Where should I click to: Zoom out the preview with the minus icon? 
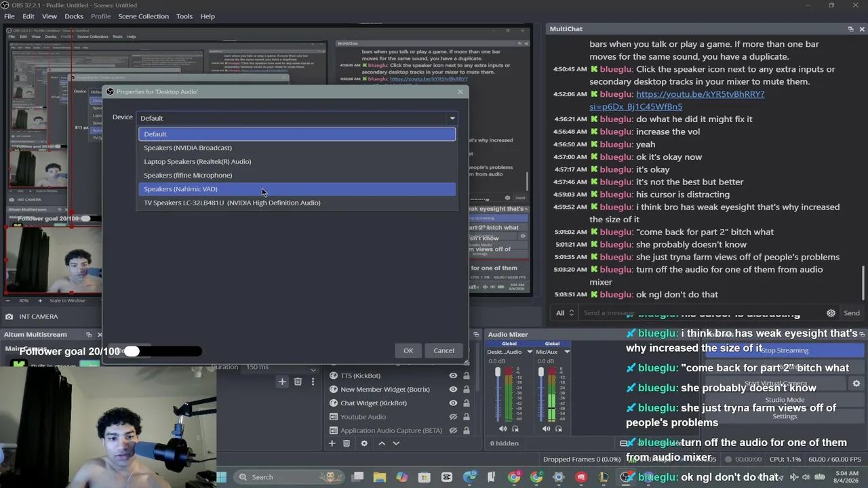coord(8,300)
